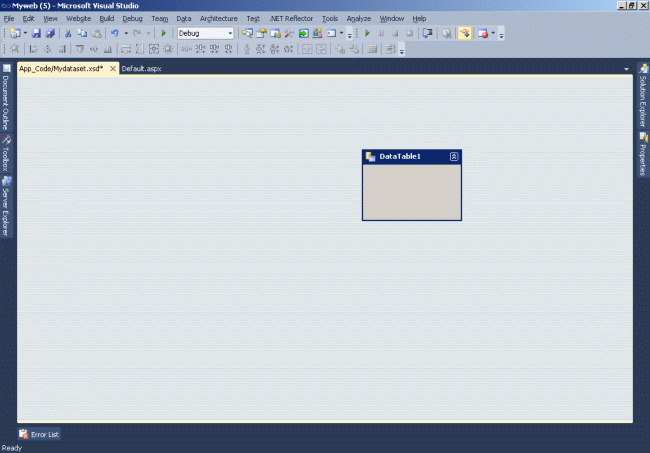Open Command Window toolbar icon

tap(331, 33)
